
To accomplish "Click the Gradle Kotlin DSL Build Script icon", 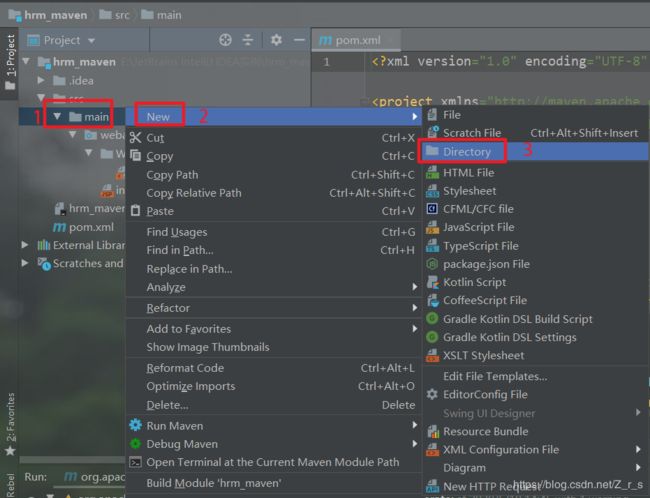I will point(432,318).
